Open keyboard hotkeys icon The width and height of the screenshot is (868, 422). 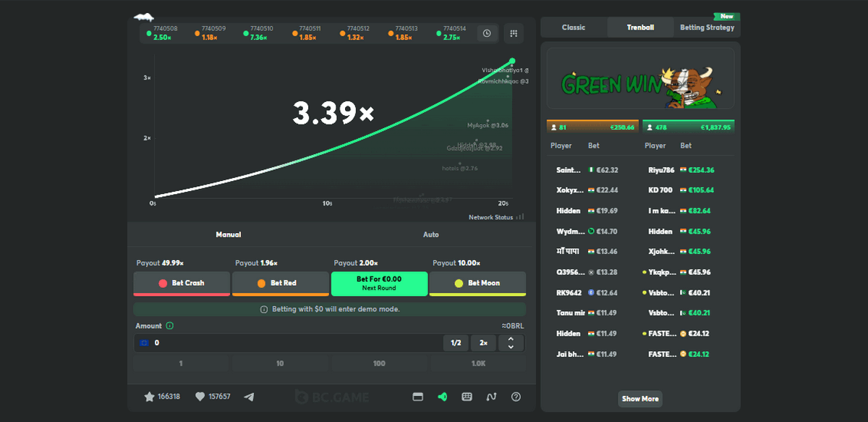[x=467, y=397]
